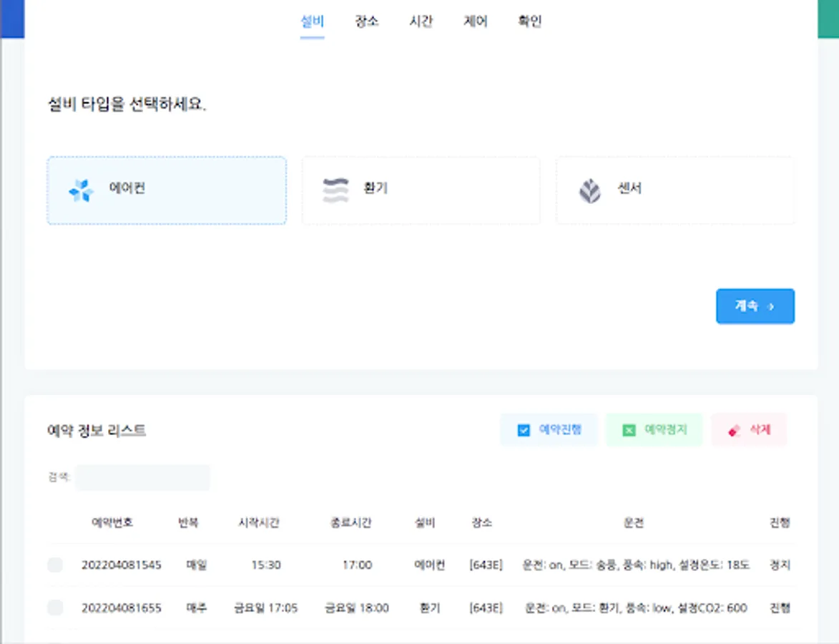839x644 pixels.
Task: Select the 에어컨 (air conditioner) snowflake icon
Action: (x=82, y=190)
